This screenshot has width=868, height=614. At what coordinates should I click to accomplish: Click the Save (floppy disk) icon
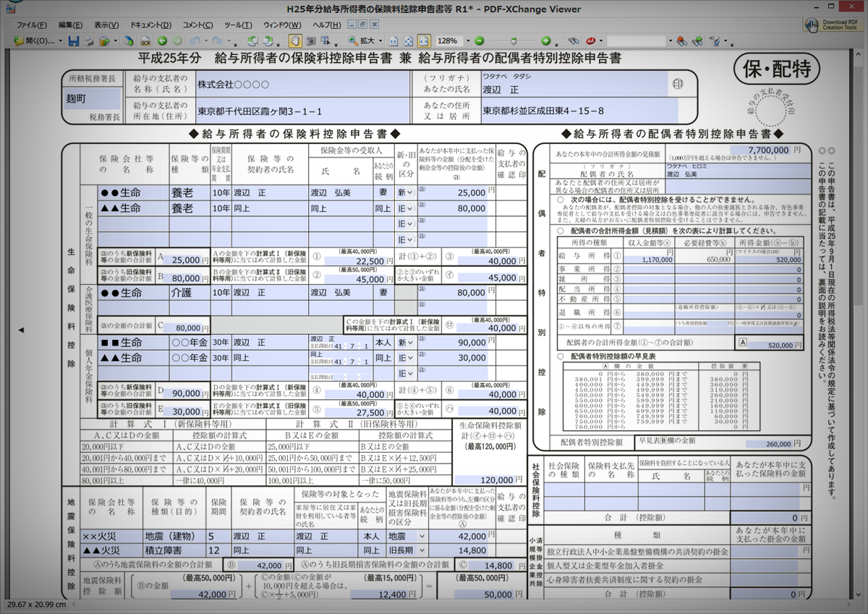click(73, 40)
